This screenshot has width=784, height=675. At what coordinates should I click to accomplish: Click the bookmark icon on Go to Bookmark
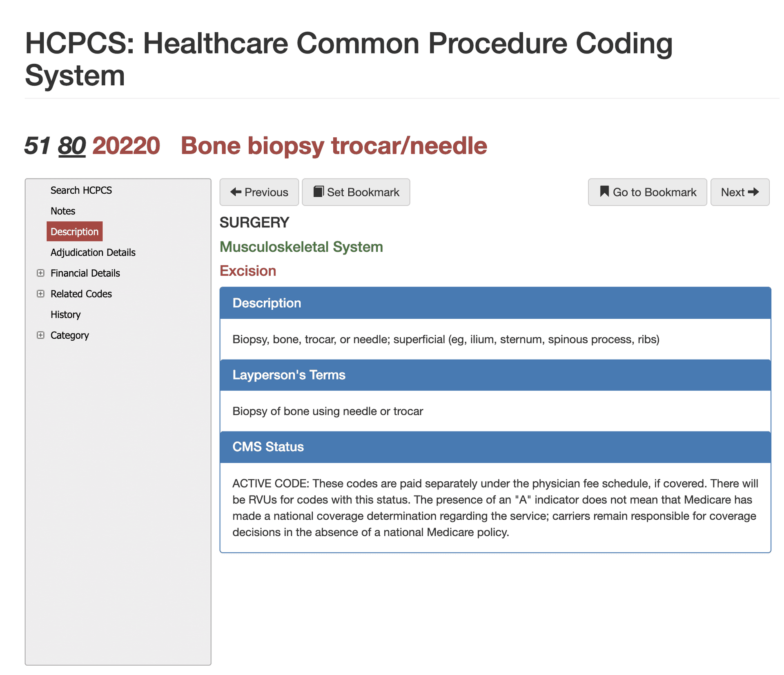click(604, 192)
